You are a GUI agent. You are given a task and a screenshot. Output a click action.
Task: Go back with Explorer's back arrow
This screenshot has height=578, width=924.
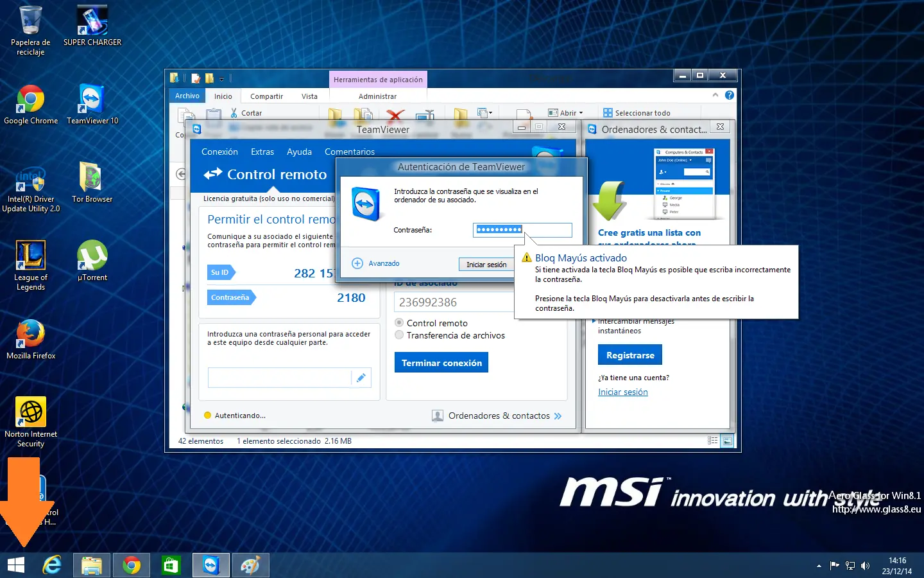[181, 174]
